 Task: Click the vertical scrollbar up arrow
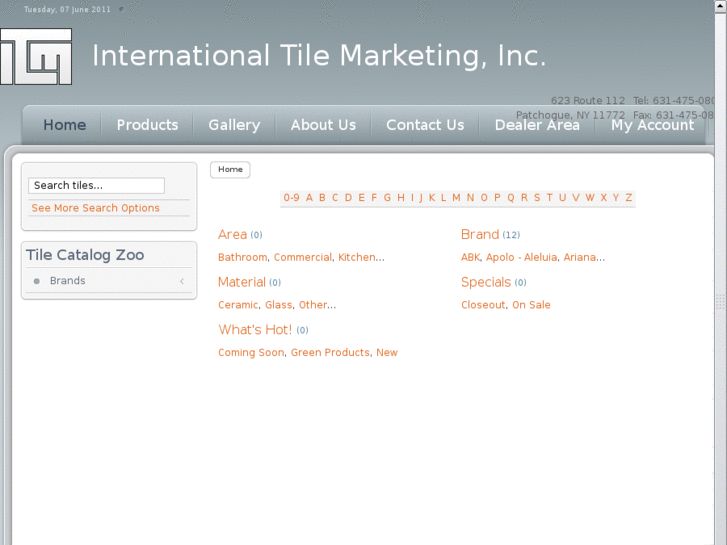click(721, 6)
